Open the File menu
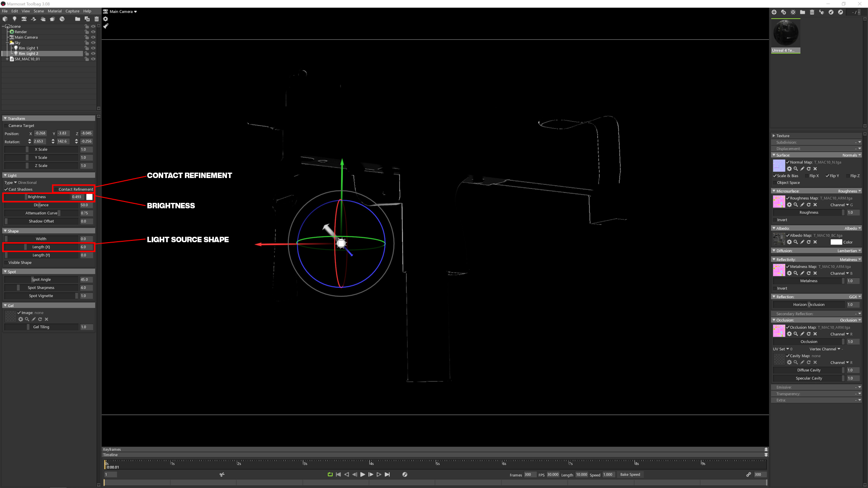Image resolution: width=868 pixels, height=488 pixels. point(5,11)
